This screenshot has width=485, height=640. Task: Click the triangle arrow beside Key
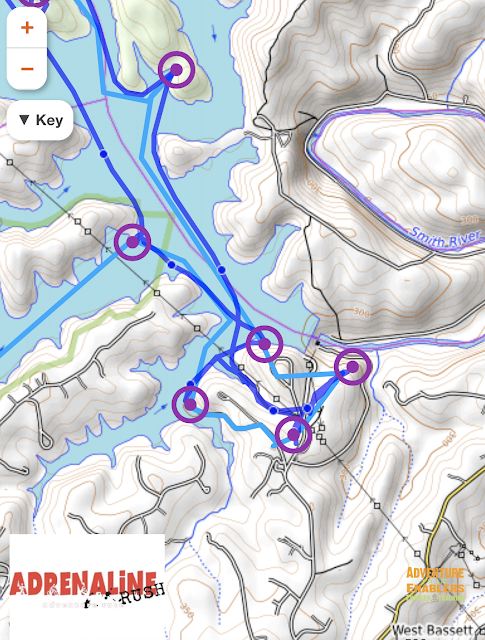pyautogui.click(x=24, y=120)
